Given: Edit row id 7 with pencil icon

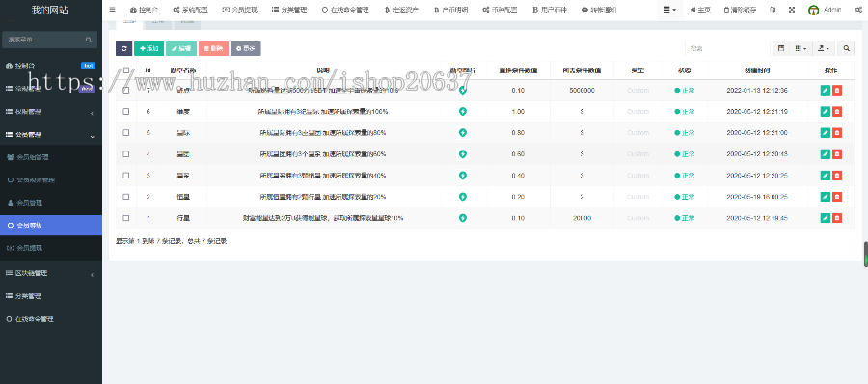Looking at the screenshot, I should pyautogui.click(x=825, y=91).
